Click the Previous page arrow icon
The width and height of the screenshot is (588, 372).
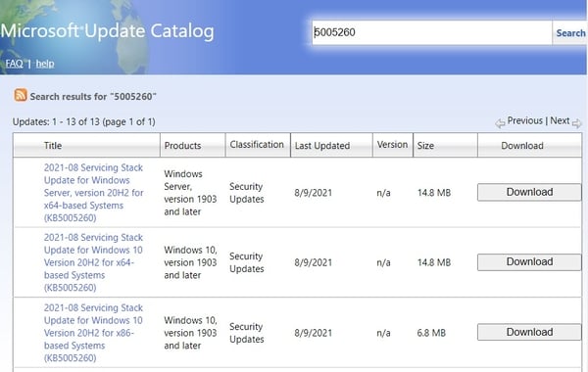(x=500, y=123)
